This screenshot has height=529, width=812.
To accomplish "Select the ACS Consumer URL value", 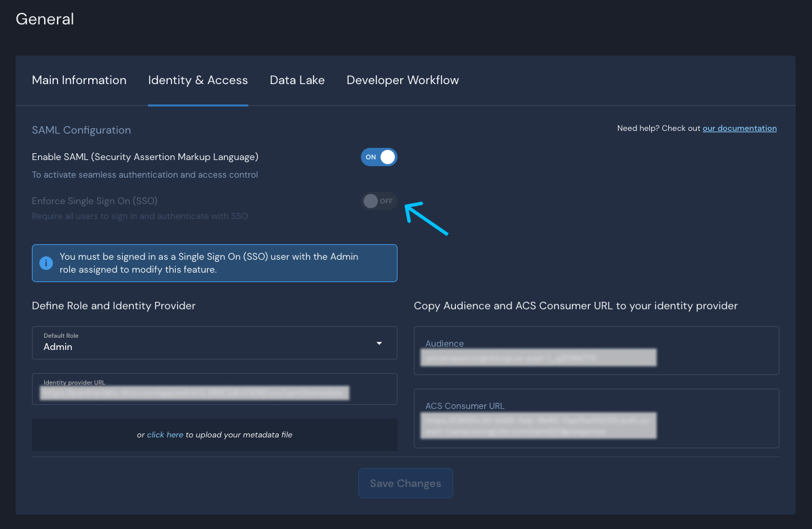I will 537,425.
